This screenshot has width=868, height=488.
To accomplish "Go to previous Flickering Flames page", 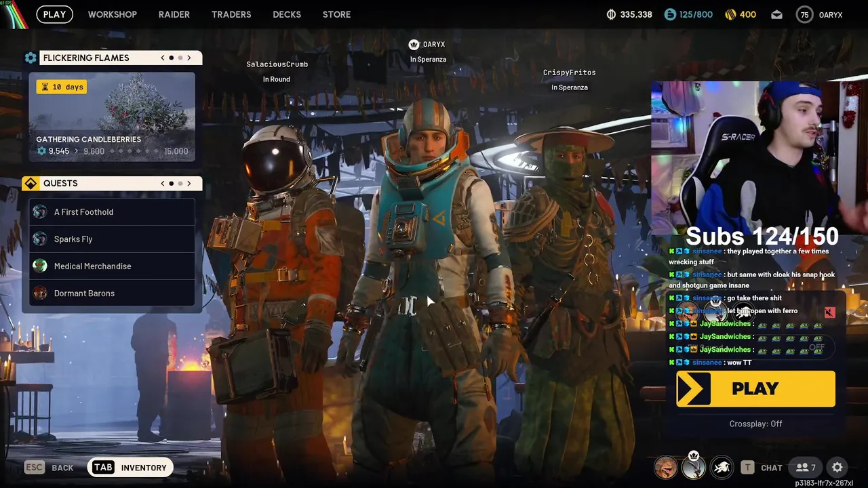I will coord(163,58).
